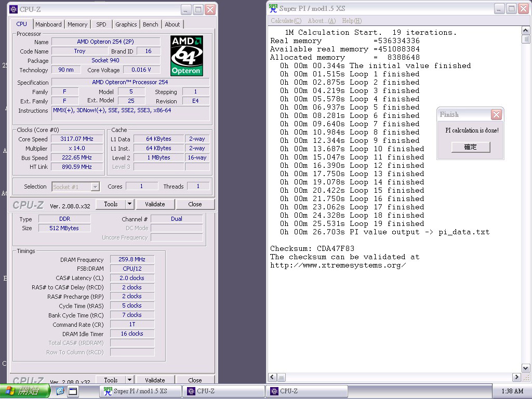532x399 pixels.
Task: Click Validate in the lower CPU-Z window
Action: point(155,380)
